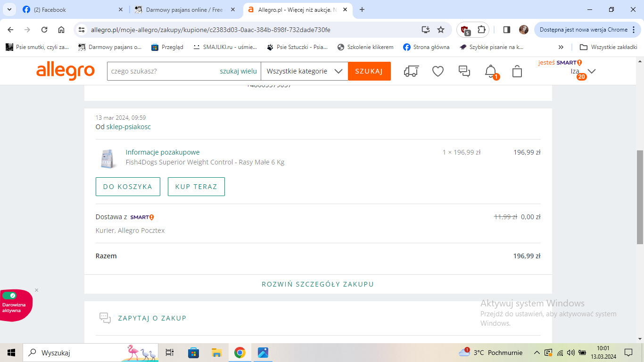Click Fish4Dogs Superior Weight Control title

pos(205,162)
